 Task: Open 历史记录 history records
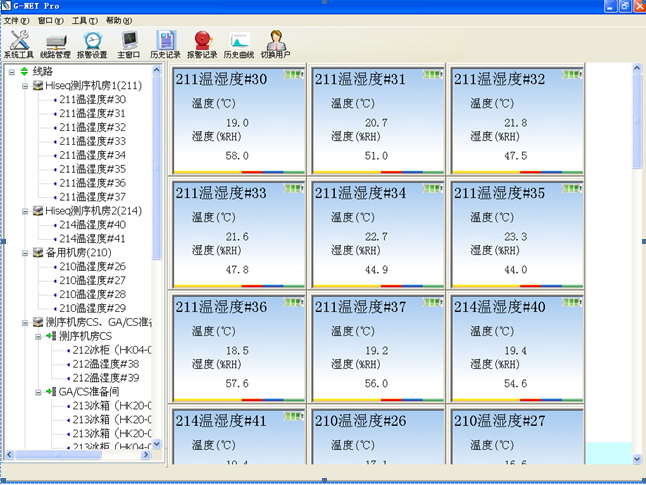[x=165, y=45]
